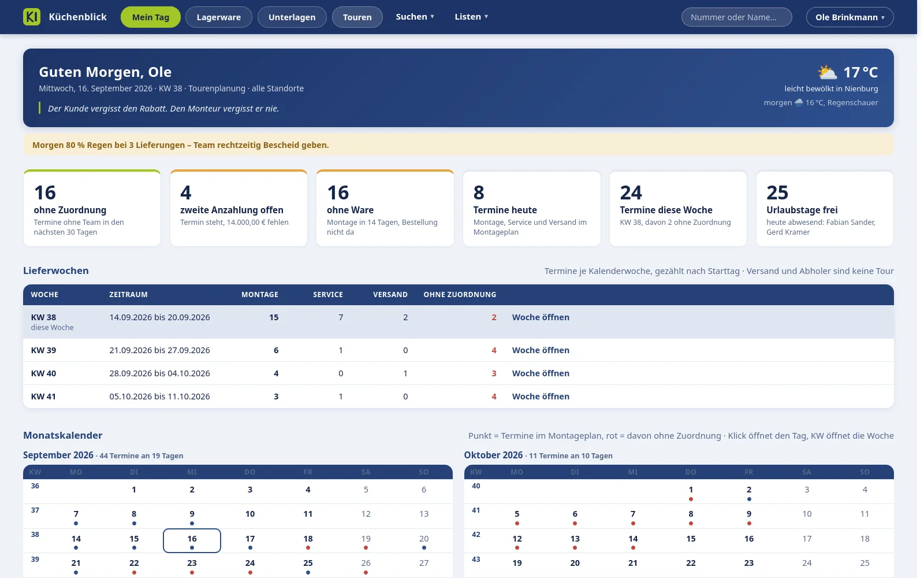Select today, 16 September, in calendar
Viewport: 924px width, 578px height.
pyautogui.click(x=192, y=540)
